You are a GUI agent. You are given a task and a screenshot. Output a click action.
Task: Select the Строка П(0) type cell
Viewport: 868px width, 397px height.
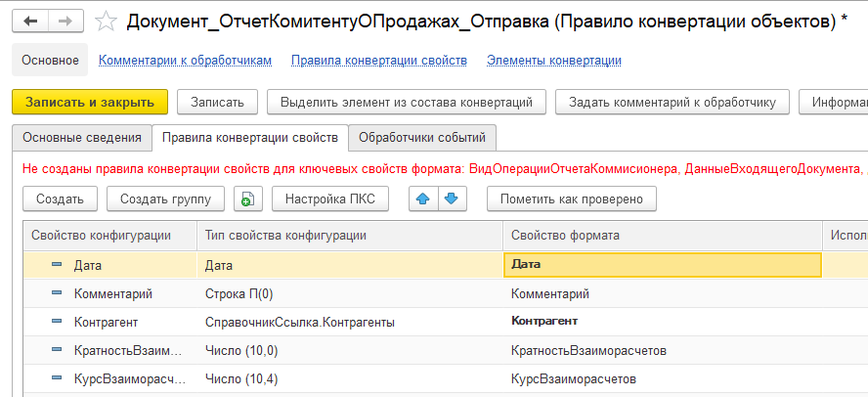pos(350,293)
